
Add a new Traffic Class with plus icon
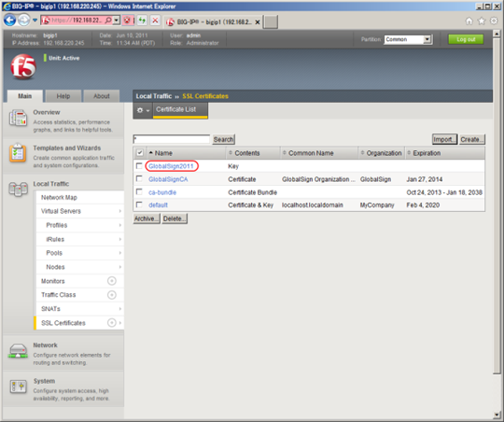112,295
